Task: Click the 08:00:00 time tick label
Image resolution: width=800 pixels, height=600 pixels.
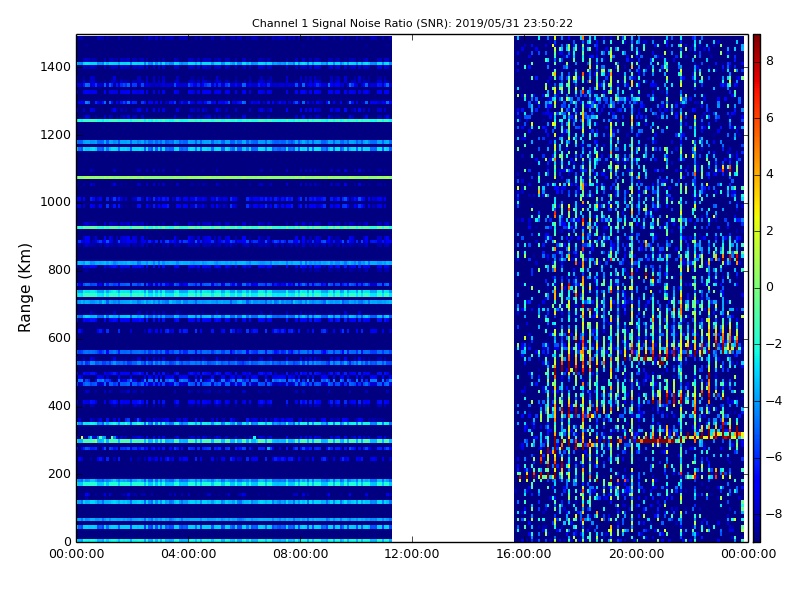Action: (x=301, y=554)
